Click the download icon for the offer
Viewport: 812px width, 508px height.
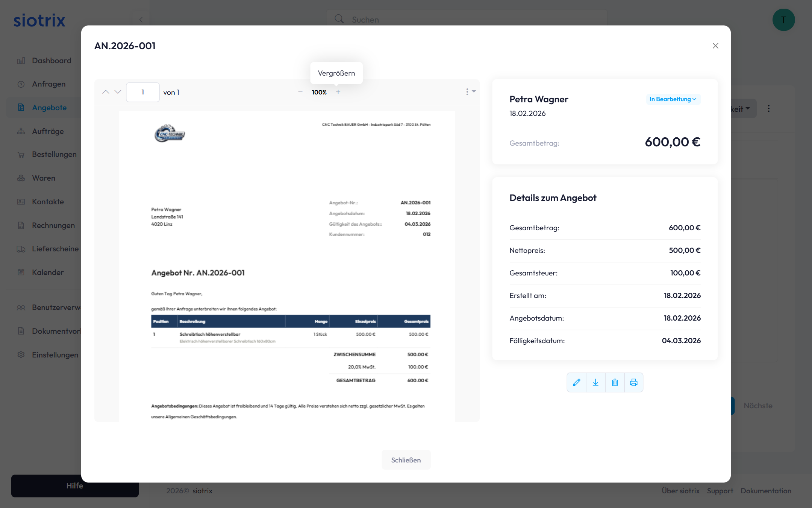pos(595,382)
